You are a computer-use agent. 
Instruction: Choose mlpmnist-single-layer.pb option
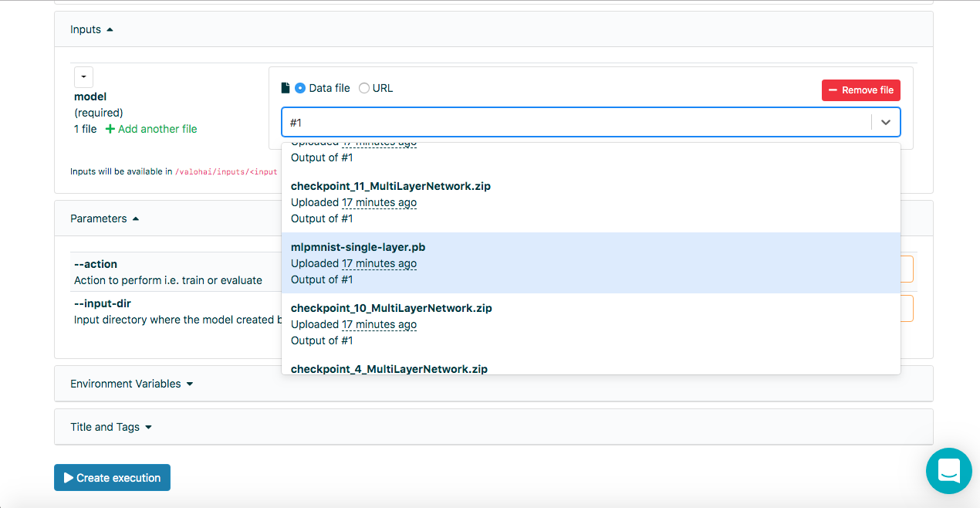[x=591, y=263]
